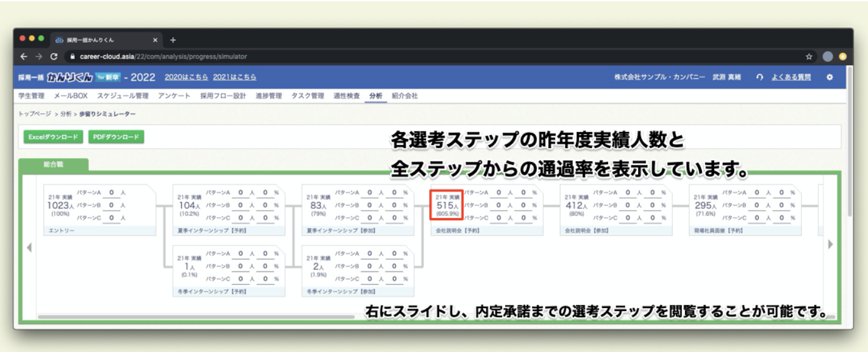
Task: Bookmark page with the star icon
Action: pos(809,56)
